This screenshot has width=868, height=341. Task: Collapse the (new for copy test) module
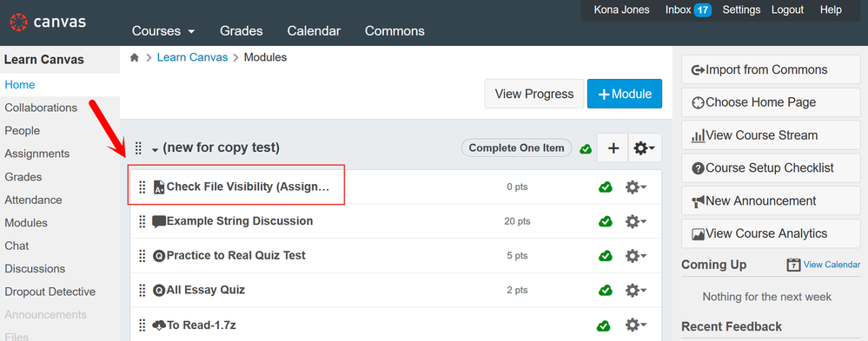(x=155, y=149)
